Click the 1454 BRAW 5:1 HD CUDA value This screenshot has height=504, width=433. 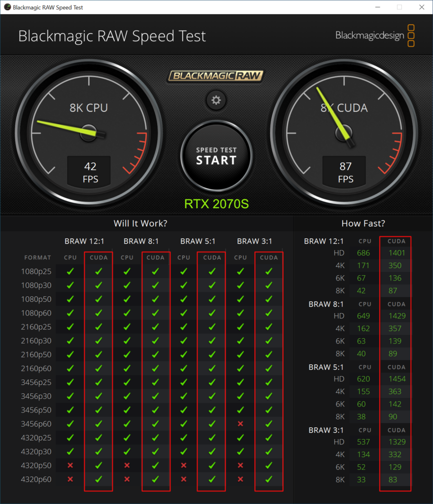click(397, 379)
